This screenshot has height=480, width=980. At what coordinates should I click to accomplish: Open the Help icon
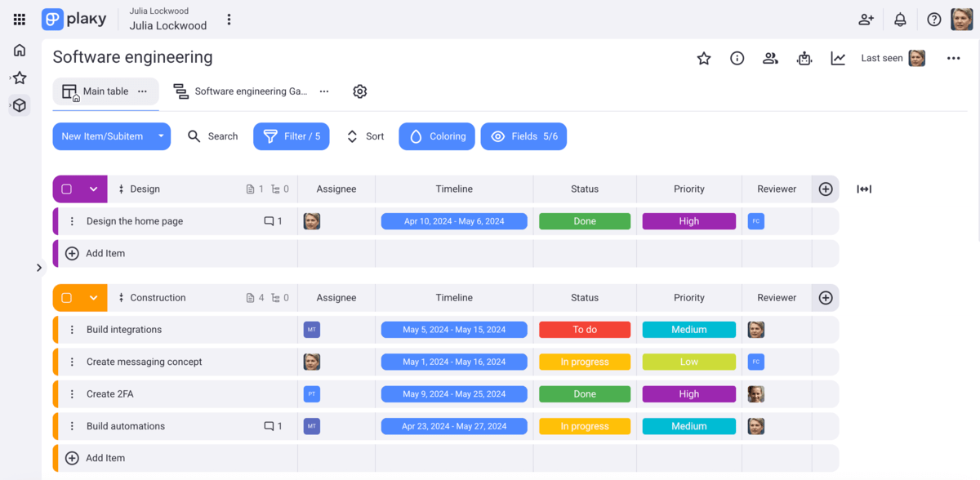click(x=934, y=19)
